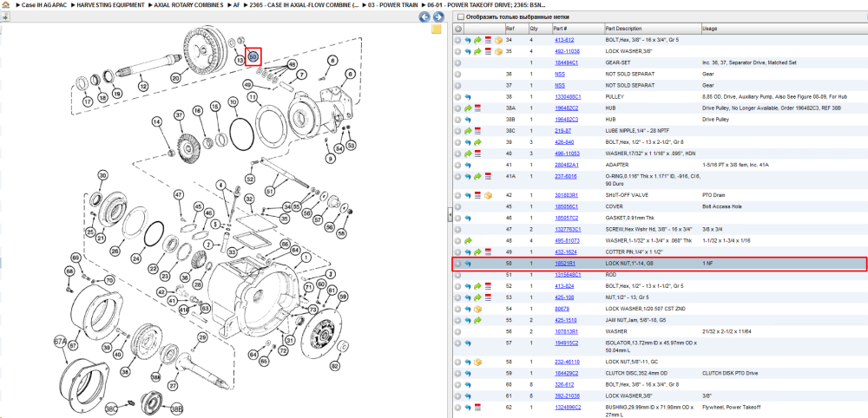
Task: Open part number link 184429C2
Action: [x=566, y=374]
